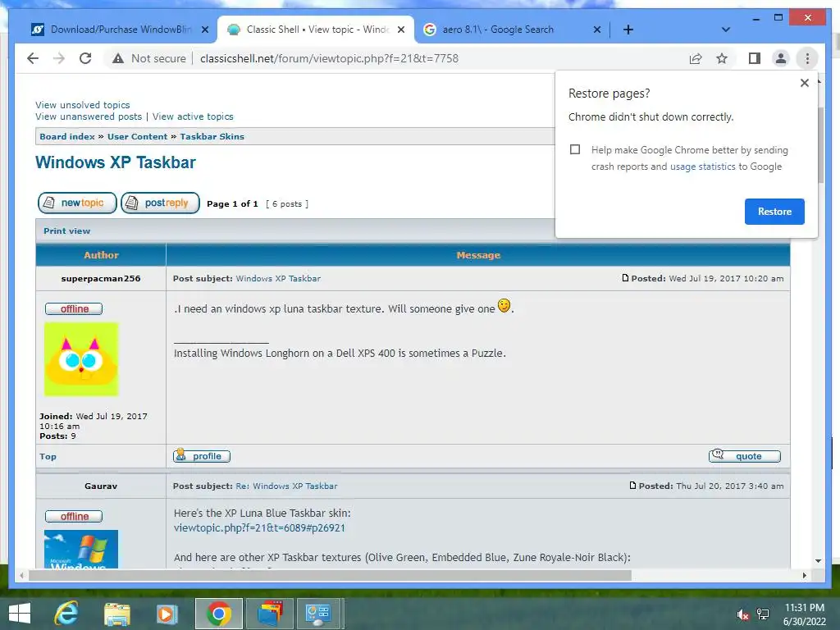Click the vertical scrollbar down arrow
The height and width of the screenshot is (630, 840).
pyautogui.click(x=818, y=561)
